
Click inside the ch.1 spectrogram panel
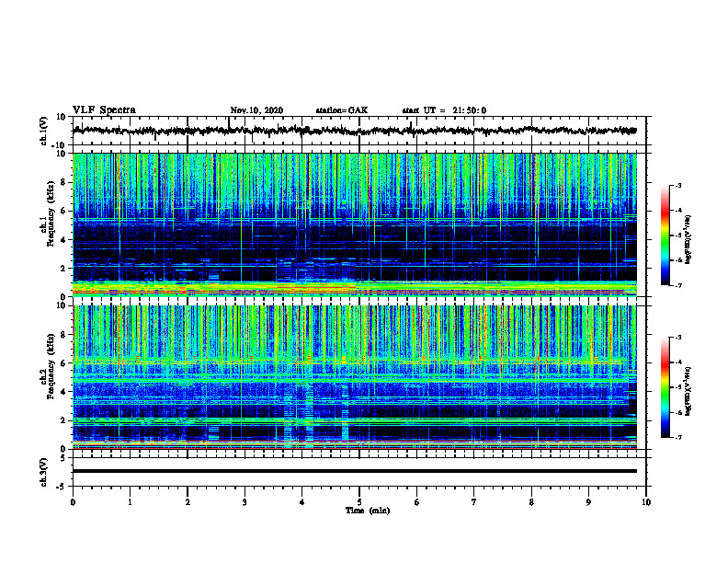point(355,224)
